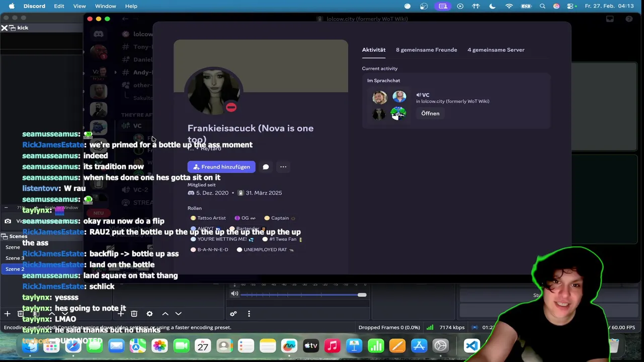Open source properties gear icon
The width and height of the screenshot is (644, 362).
149,314
